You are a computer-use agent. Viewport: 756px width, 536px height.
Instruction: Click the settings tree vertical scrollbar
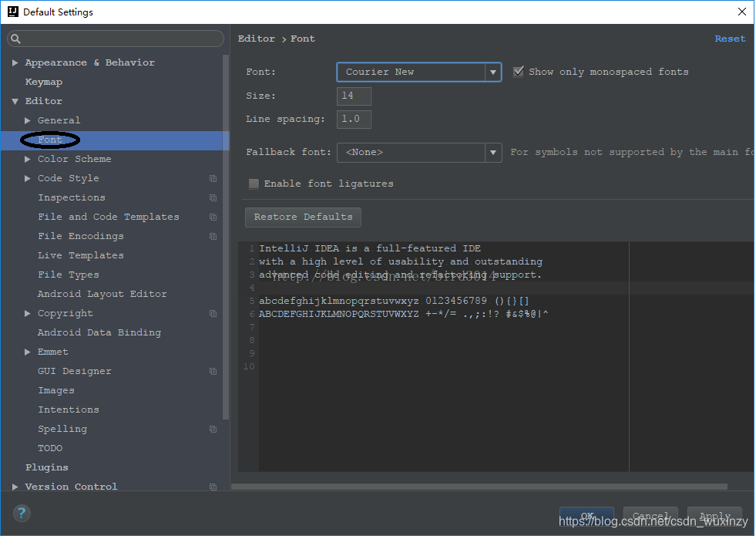[226, 237]
